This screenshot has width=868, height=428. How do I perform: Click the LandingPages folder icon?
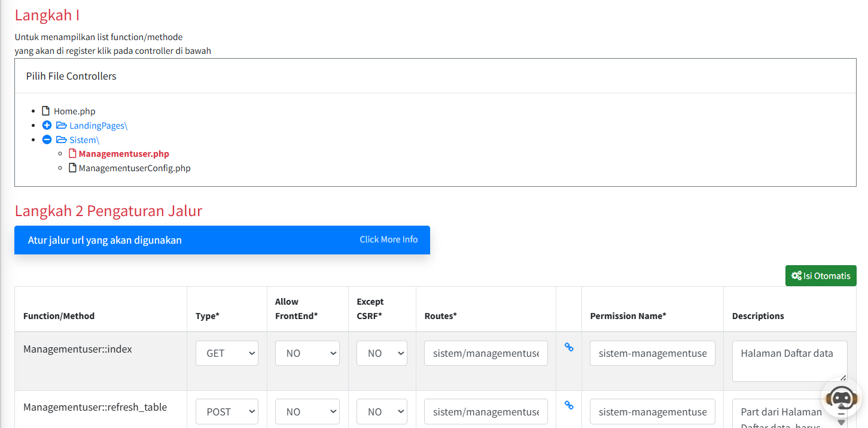[61, 126]
